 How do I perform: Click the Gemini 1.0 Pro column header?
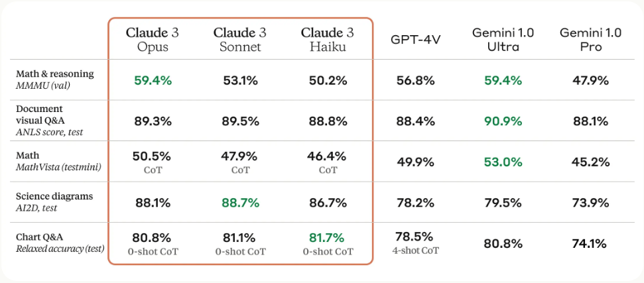(x=590, y=39)
